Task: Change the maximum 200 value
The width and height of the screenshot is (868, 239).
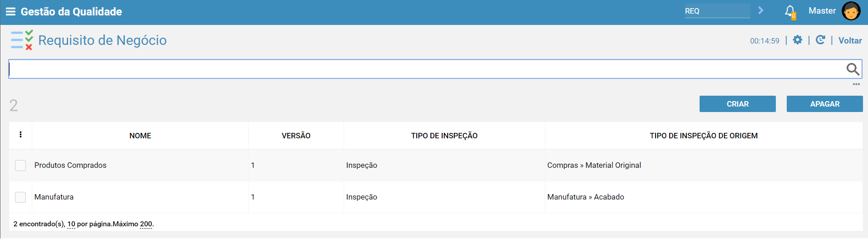Action: point(146,224)
